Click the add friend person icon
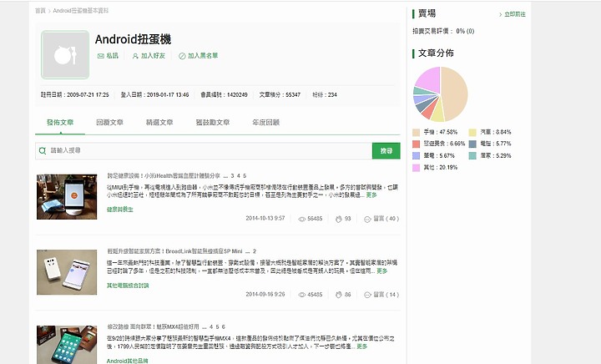The height and width of the screenshot is (364, 601). tap(135, 56)
